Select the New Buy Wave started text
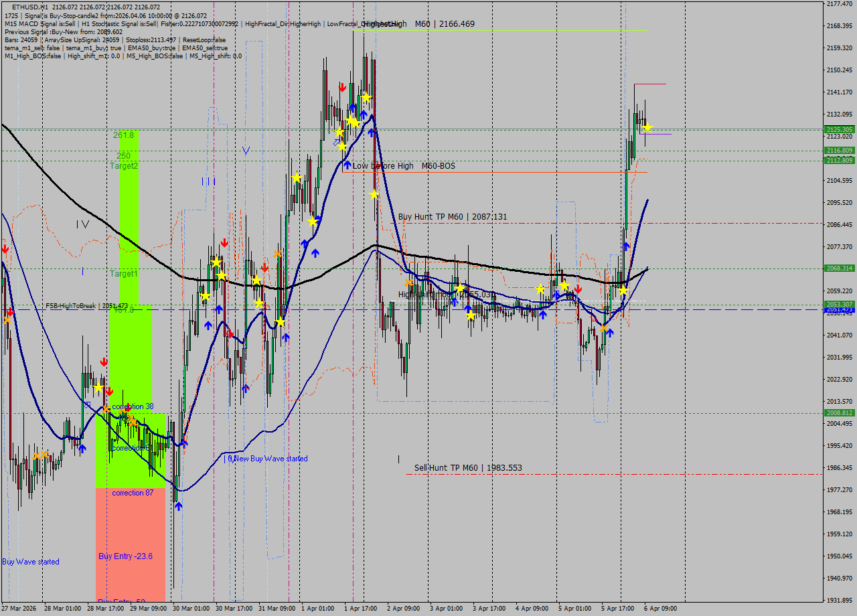The image size is (857, 616). click(266, 459)
